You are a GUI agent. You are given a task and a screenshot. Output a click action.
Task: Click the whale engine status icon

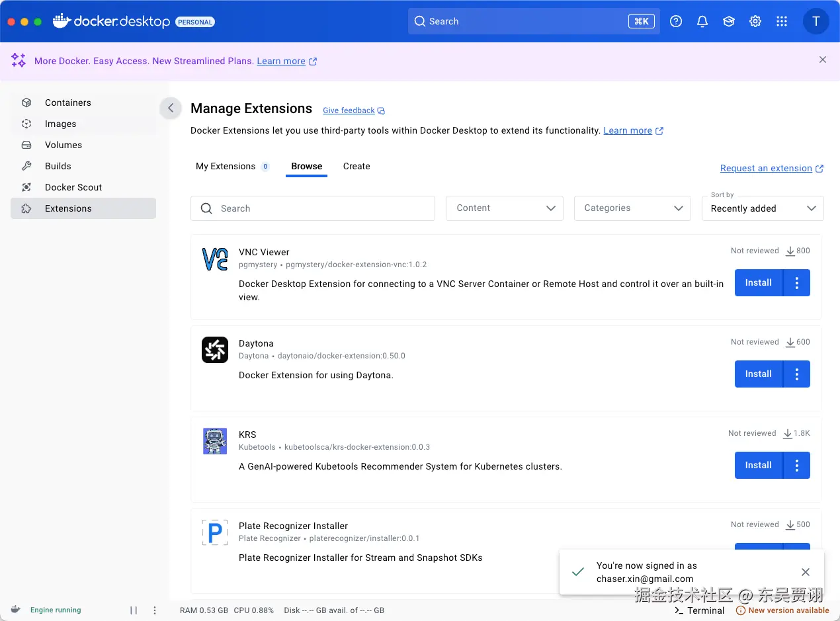pos(16,610)
